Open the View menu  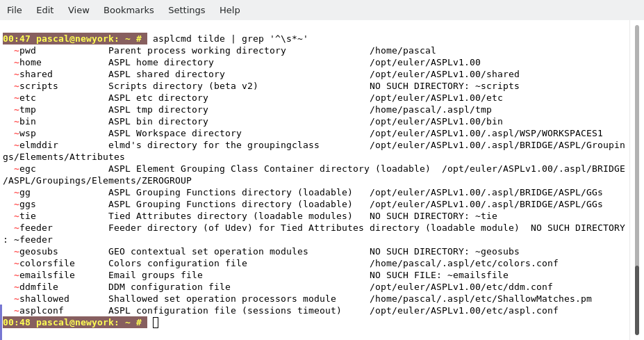79,10
